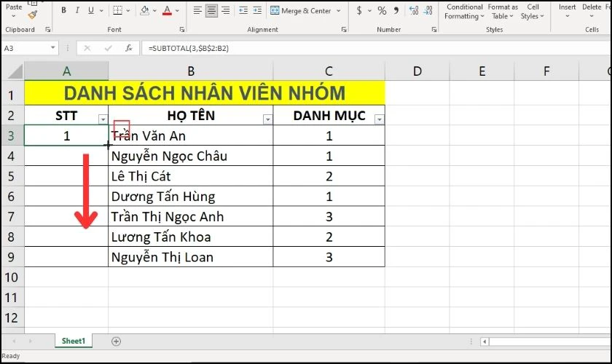
Task: Align text left
Action: (197, 10)
